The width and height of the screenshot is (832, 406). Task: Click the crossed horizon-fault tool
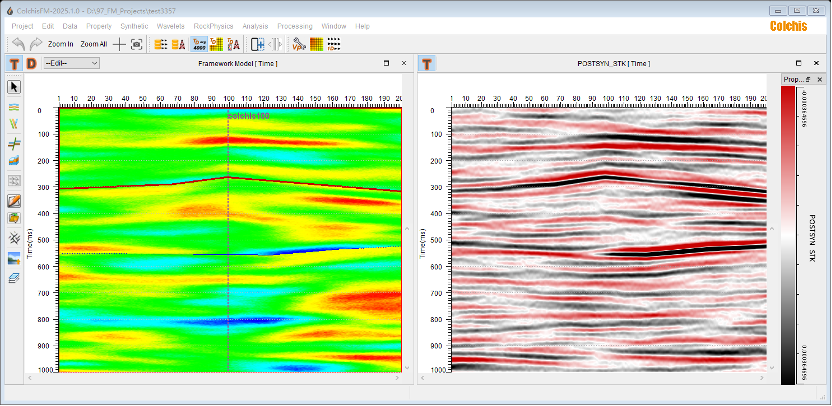coord(14,143)
